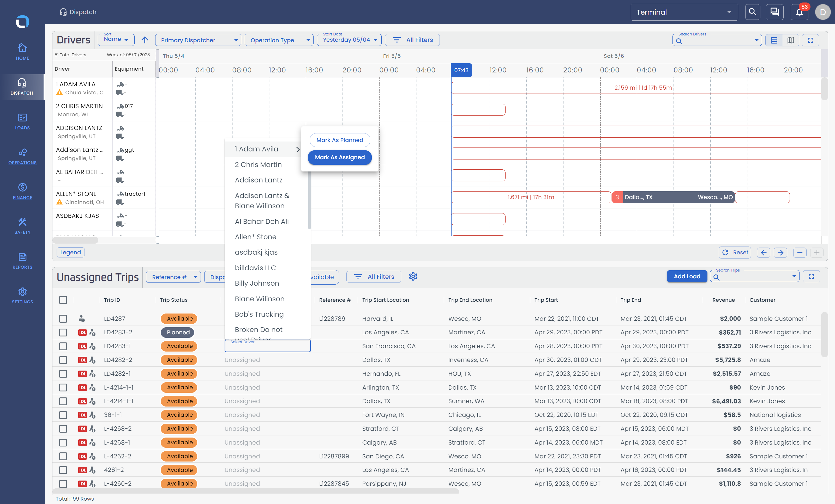The image size is (835, 504).
Task: Open the chat messages icon
Action: [775, 12]
